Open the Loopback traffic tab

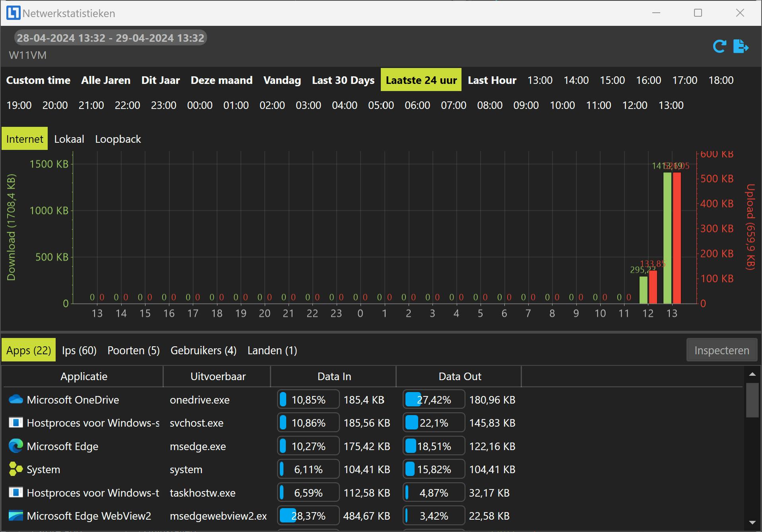[118, 139]
